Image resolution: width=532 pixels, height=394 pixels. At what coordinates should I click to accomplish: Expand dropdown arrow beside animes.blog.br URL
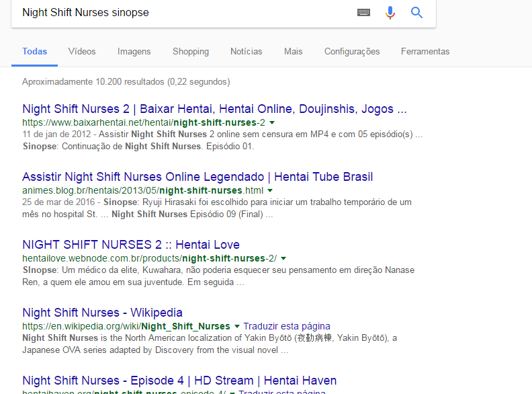pyautogui.click(x=270, y=190)
